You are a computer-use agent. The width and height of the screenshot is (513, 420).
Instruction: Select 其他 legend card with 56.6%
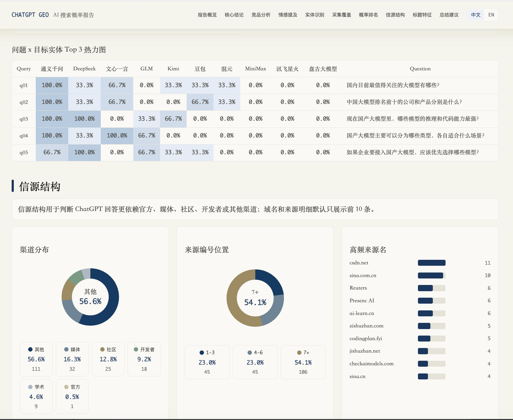(x=36, y=359)
